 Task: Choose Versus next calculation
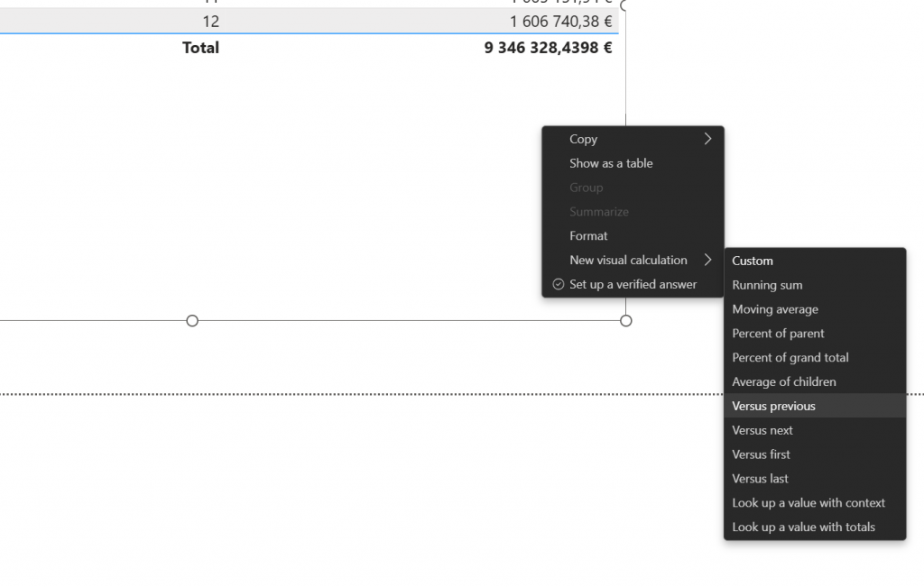[x=762, y=431]
